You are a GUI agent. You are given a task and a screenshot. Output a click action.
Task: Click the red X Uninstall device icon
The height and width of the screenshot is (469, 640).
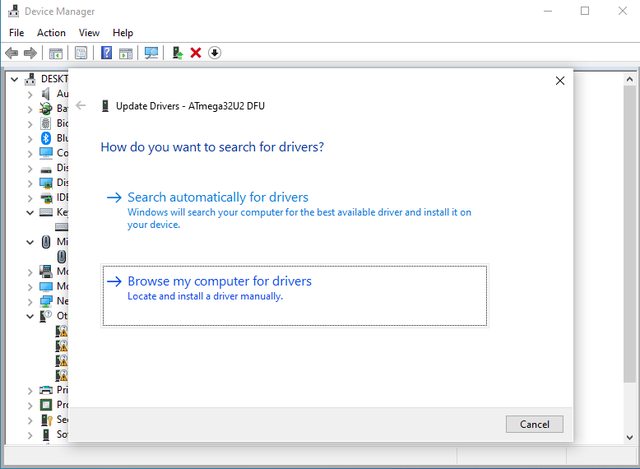click(196, 53)
